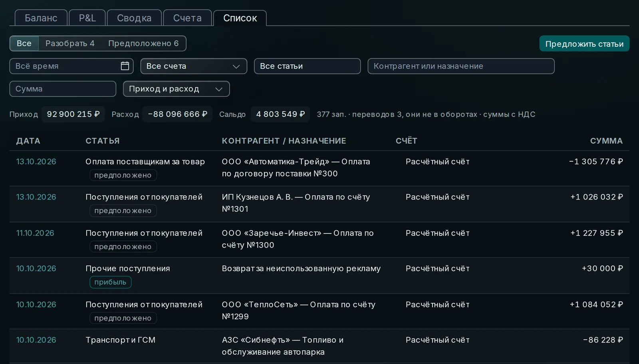Click предположено tag under Оплата поставщикам
The image size is (639, 364).
pyautogui.click(x=123, y=175)
